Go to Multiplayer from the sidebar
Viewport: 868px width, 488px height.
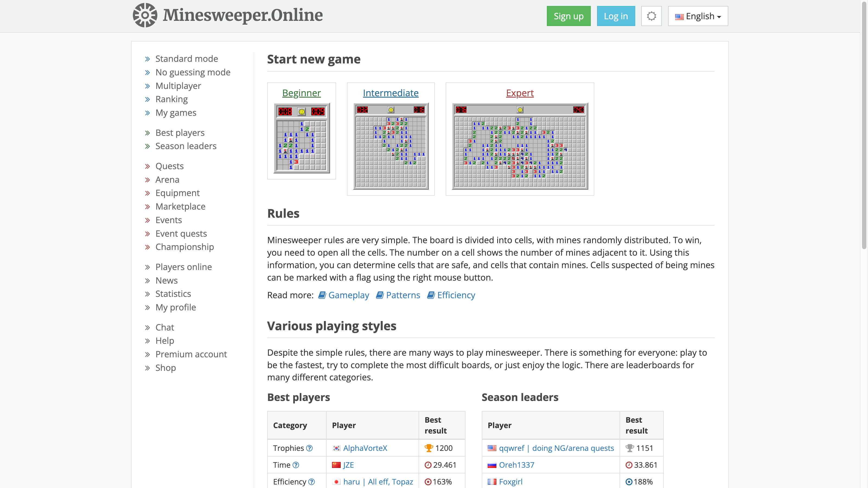(x=178, y=86)
